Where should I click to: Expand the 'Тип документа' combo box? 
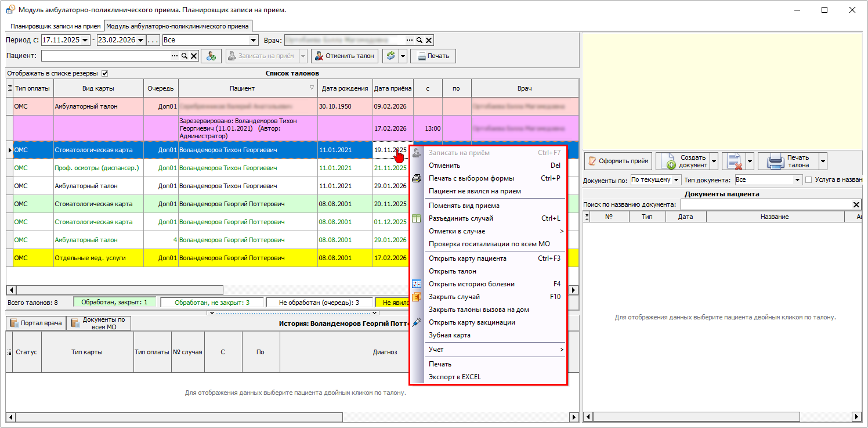coord(797,180)
